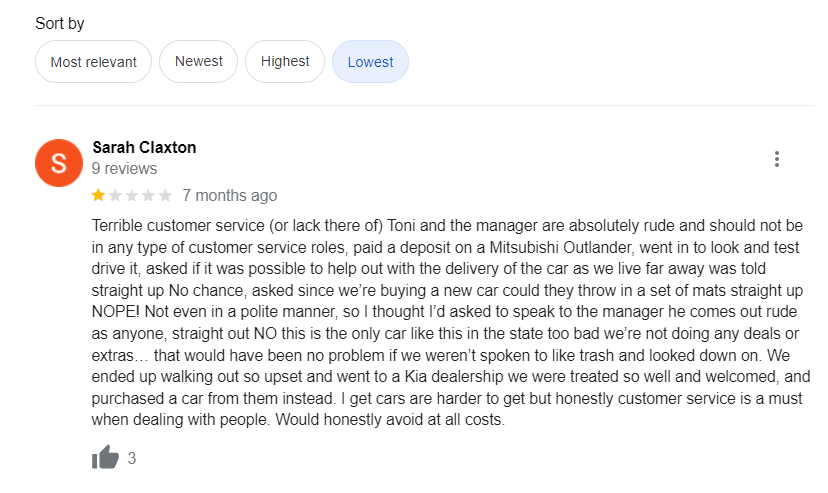Image resolution: width=828 pixels, height=493 pixels.
Task: Click the filled gold first star
Action: (x=98, y=195)
